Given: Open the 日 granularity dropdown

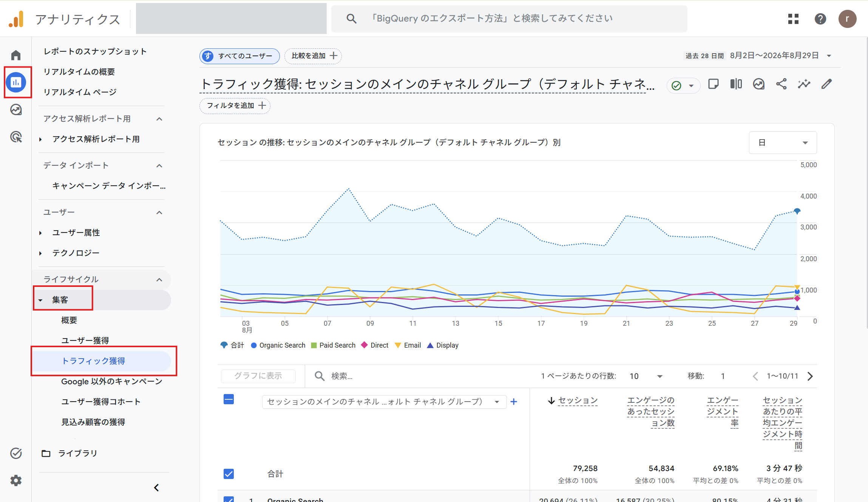Looking at the screenshot, I should (x=783, y=143).
